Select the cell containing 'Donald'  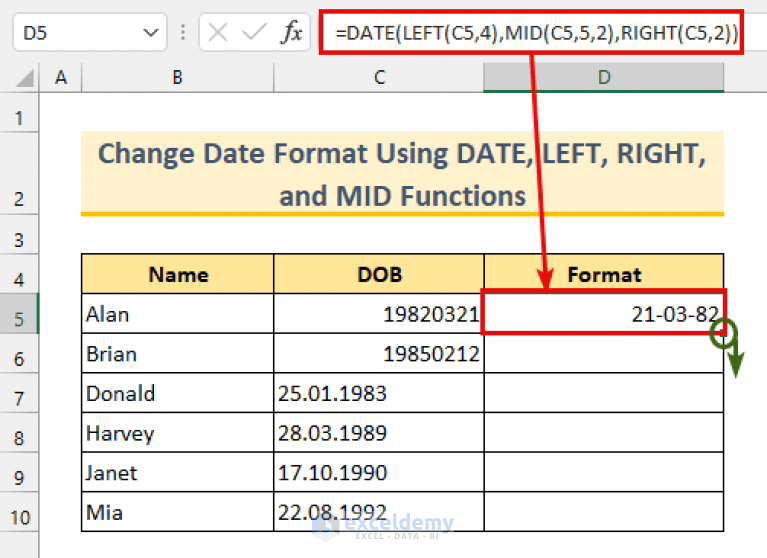click(178, 393)
